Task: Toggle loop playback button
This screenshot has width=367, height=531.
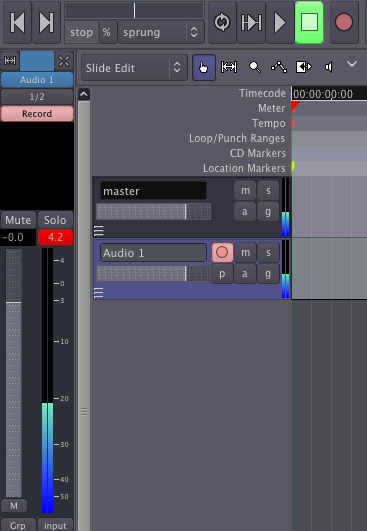Action: (222, 22)
